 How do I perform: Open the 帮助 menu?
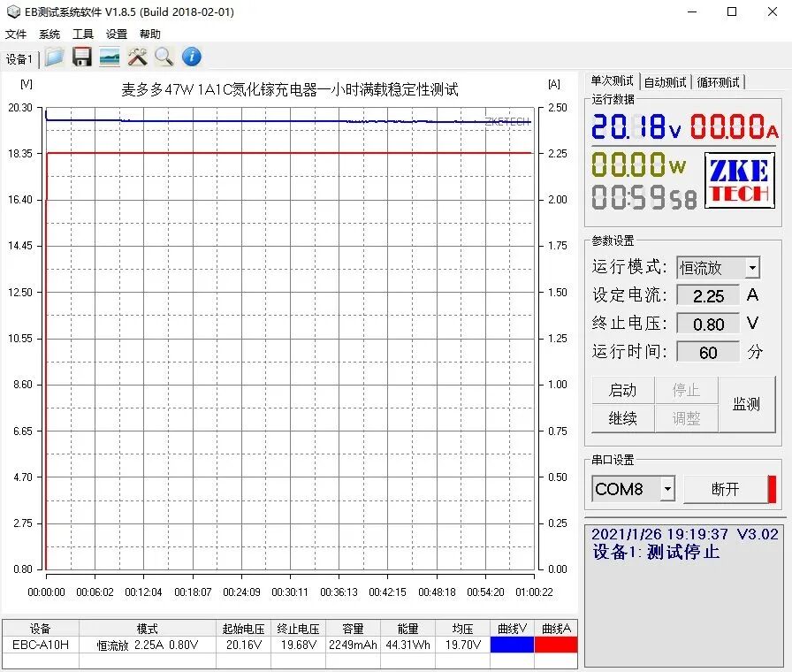pos(150,34)
